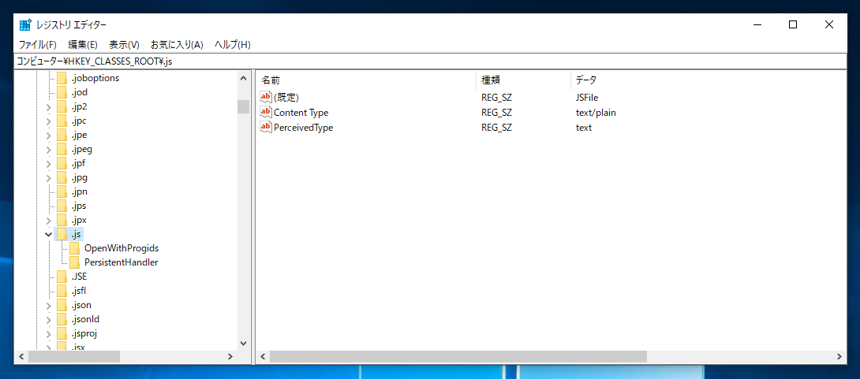
Task: Click the tree pane scroll right arrow
Action: [x=231, y=357]
